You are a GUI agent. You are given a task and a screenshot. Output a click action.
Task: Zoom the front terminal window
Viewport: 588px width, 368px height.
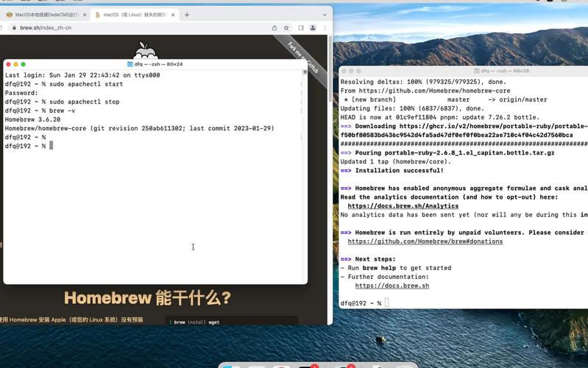pyautogui.click(x=24, y=65)
